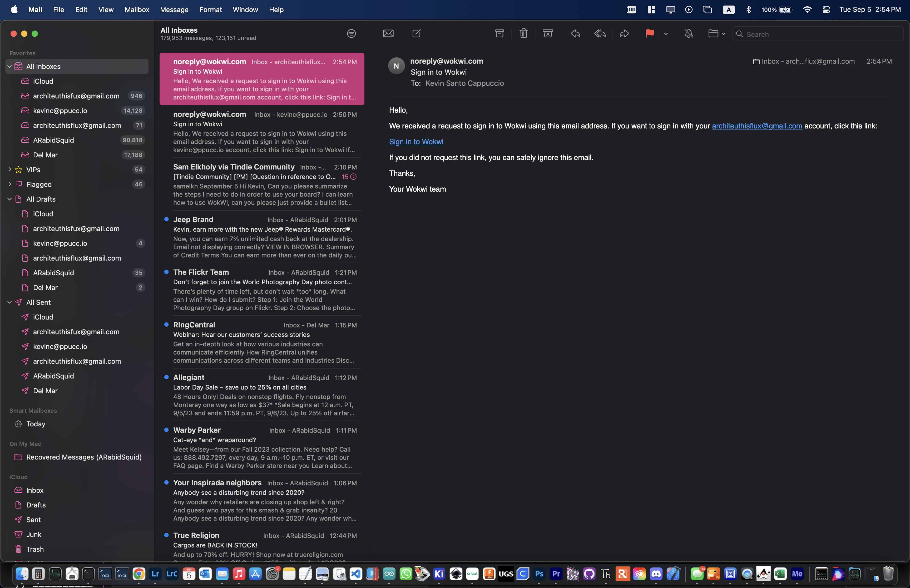Viewport: 910px width, 588px height.
Task: Open the Sam Elkholy Tindie Community email
Action: [x=262, y=185]
